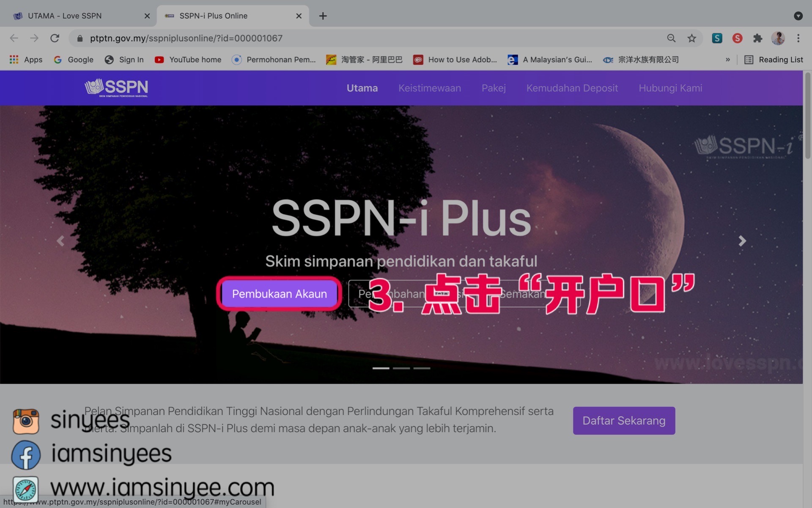The image size is (812, 508).
Task: Open the Hubungi Kami menu item
Action: tap(670, 88)
